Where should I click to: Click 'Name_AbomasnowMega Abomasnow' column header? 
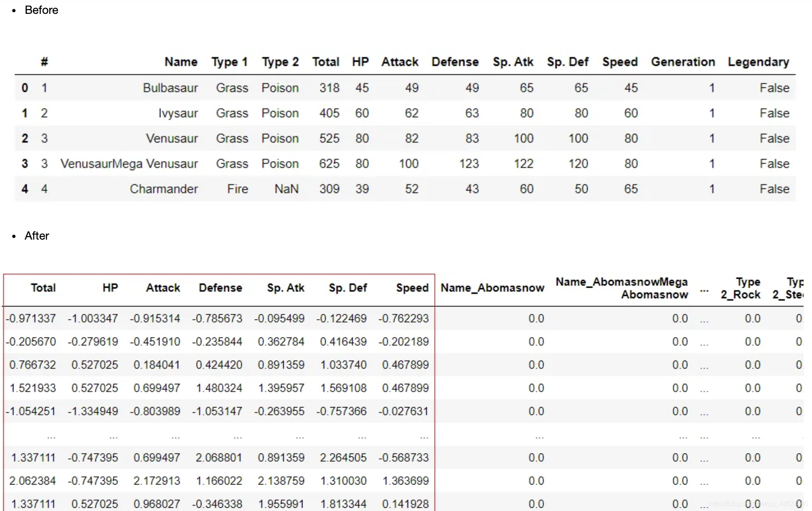pyautogui.click(x=622, y=288)
